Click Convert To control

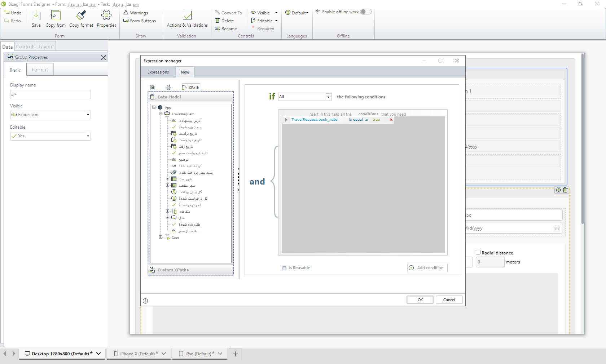point(228,13)
